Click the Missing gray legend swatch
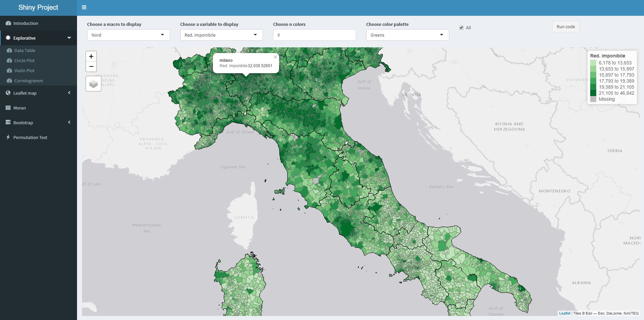The height and width of the screenshot is (320, 644). [x=593, y=99]
